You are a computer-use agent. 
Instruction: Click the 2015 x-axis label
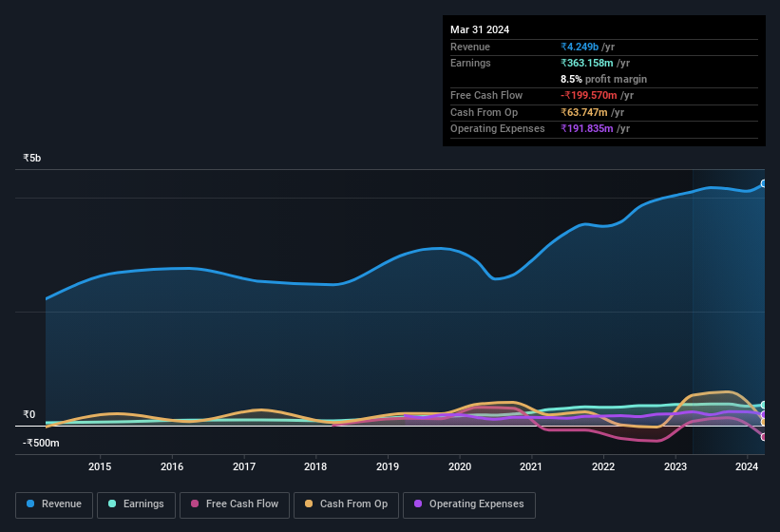point(100,466)
